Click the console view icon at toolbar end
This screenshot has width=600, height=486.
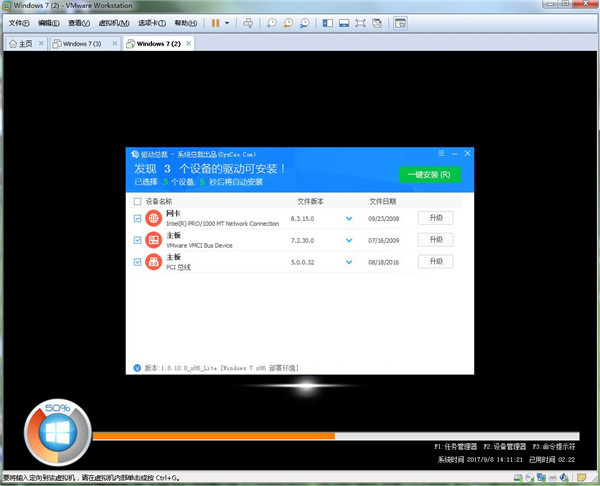pos(400,23)
